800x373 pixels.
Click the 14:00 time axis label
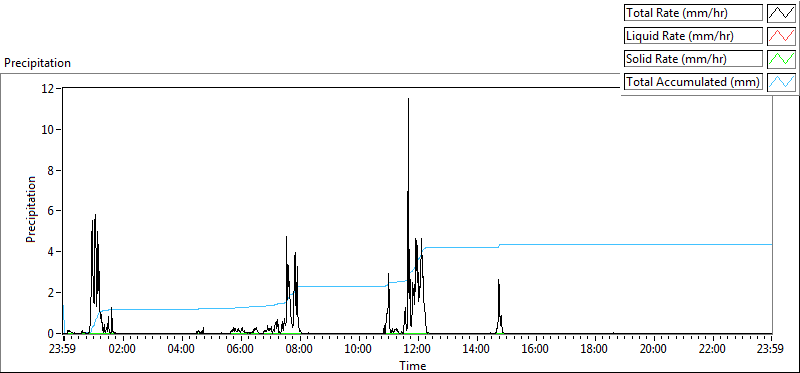(x=477, y=350)
